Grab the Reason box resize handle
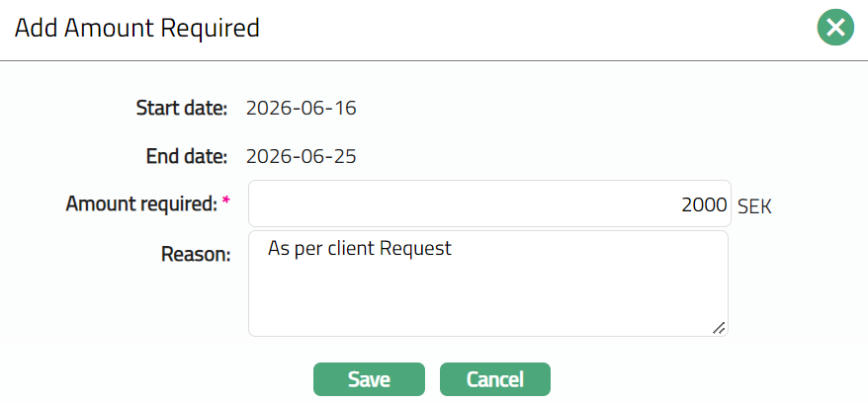 tap(719, 327)
